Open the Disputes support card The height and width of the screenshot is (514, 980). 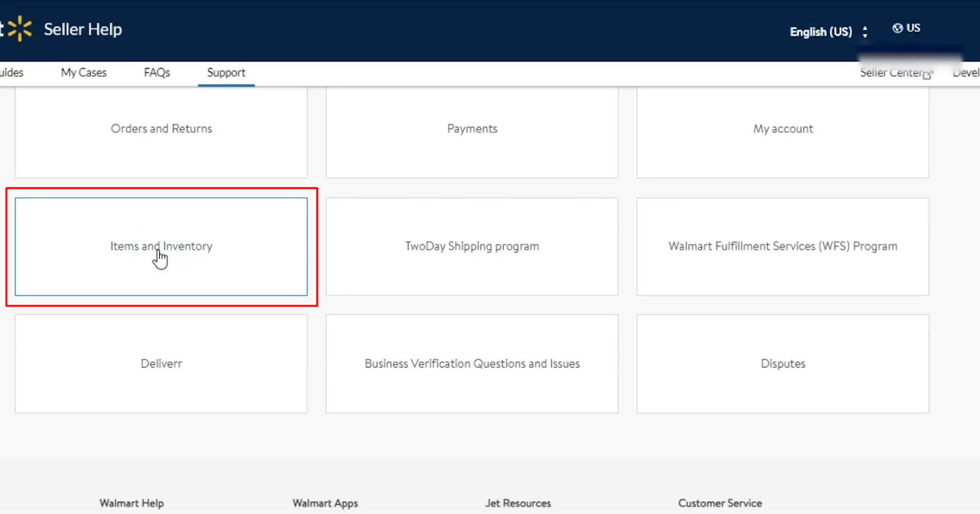click(x=783, y=364)
